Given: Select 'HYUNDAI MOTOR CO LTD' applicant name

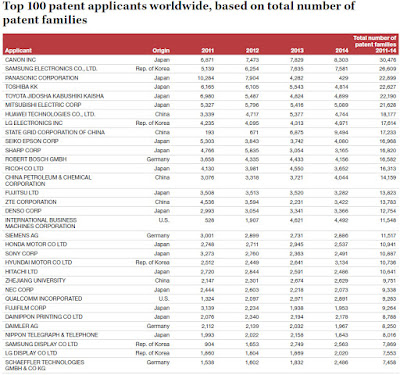Looking at the screenshot, I should click(x=38, y=263).
